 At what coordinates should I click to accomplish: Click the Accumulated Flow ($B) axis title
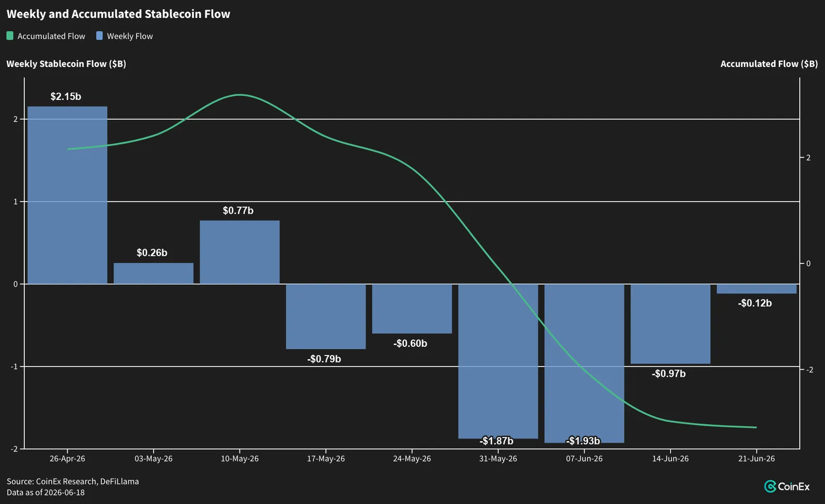pos(769,64)
